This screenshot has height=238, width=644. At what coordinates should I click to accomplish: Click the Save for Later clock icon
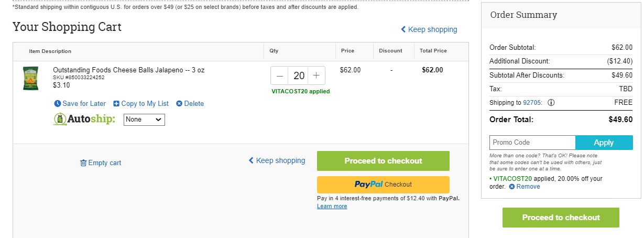pyautogui.click(x=58, y=104)
